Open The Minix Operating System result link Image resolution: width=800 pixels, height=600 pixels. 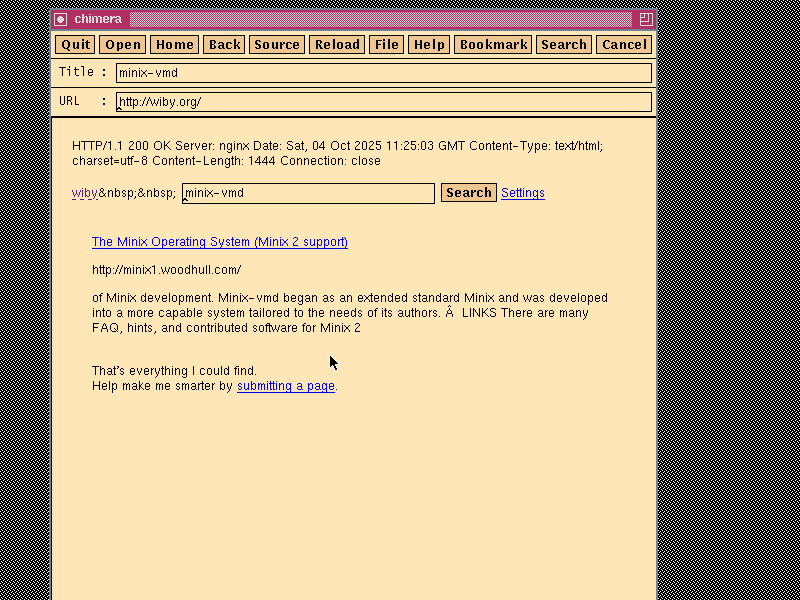(219, 242)
